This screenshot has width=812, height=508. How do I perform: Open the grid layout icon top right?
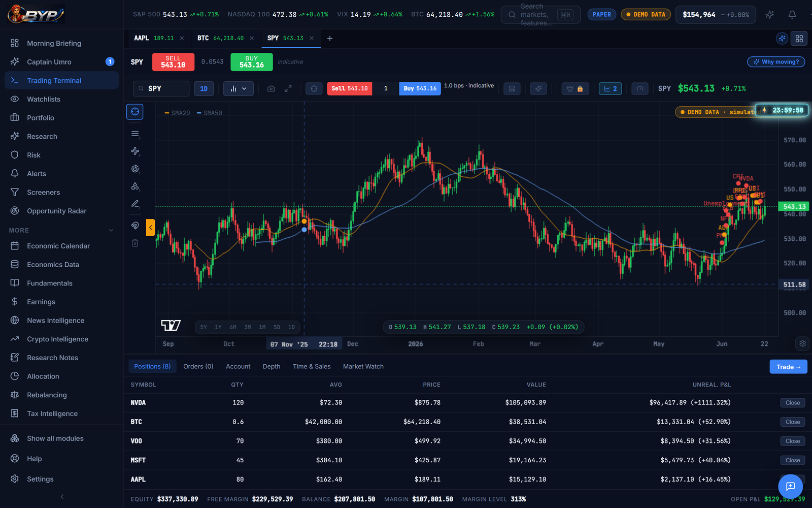[x=799, y=38]
